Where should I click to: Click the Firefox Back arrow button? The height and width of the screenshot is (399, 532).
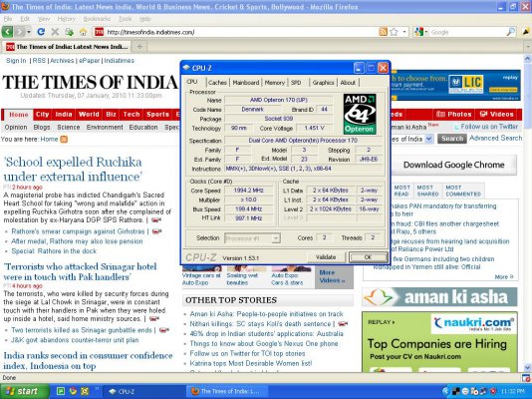[7, 32]
